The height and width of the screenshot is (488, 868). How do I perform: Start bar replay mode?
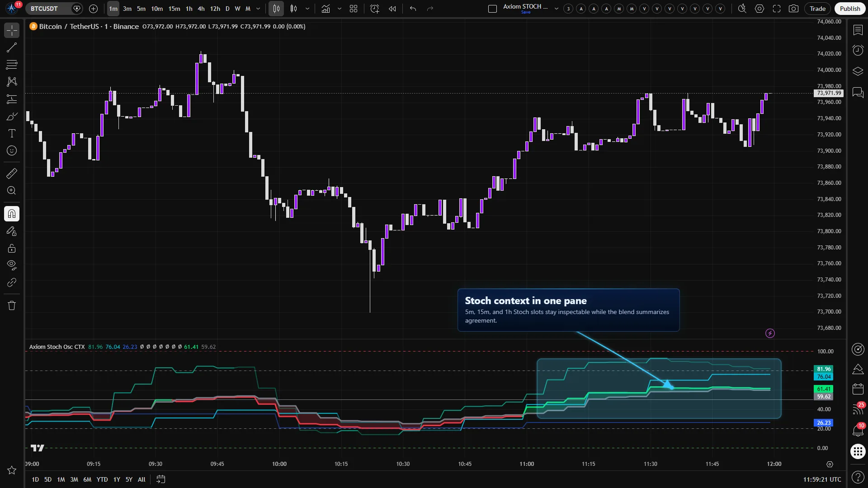(392, 9)
